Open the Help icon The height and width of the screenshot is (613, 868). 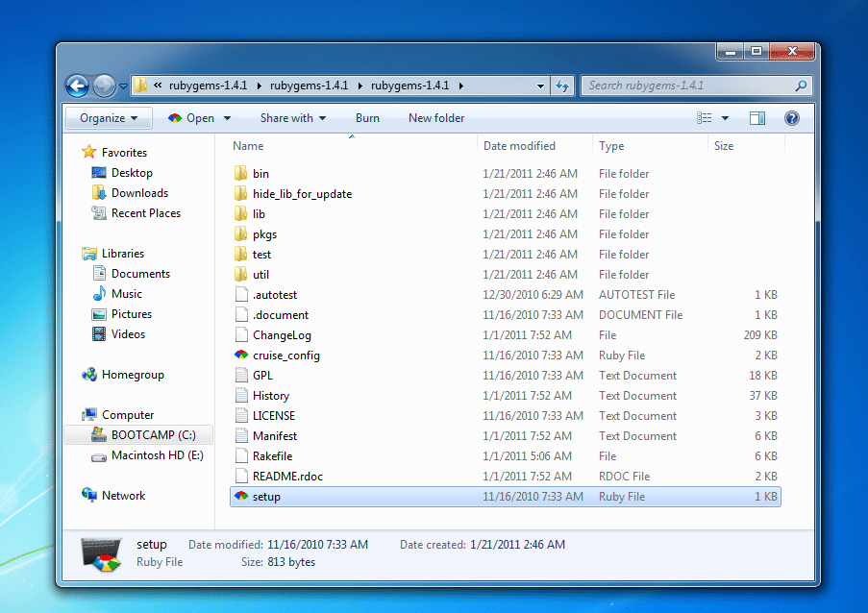[x=792, y=118]
